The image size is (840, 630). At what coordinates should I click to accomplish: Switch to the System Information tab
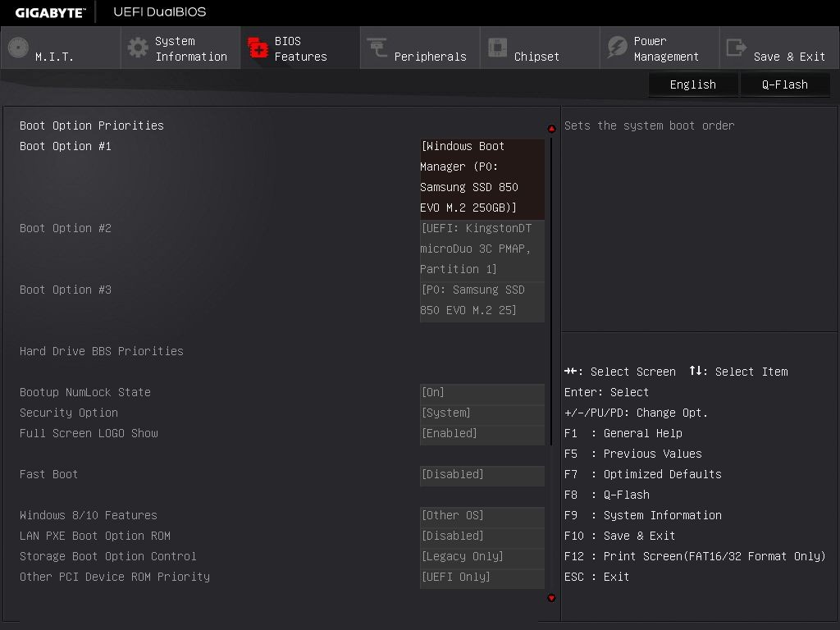[x=180, y=48]
